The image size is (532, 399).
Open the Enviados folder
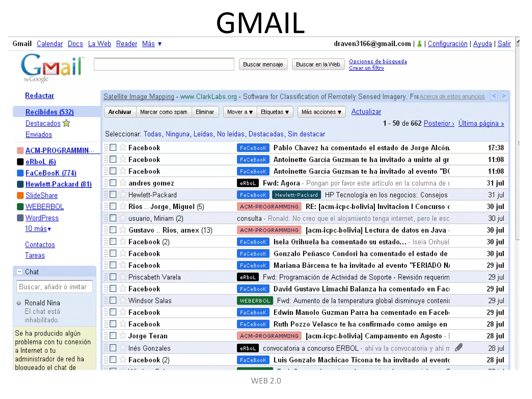click(x=39, y=135)
